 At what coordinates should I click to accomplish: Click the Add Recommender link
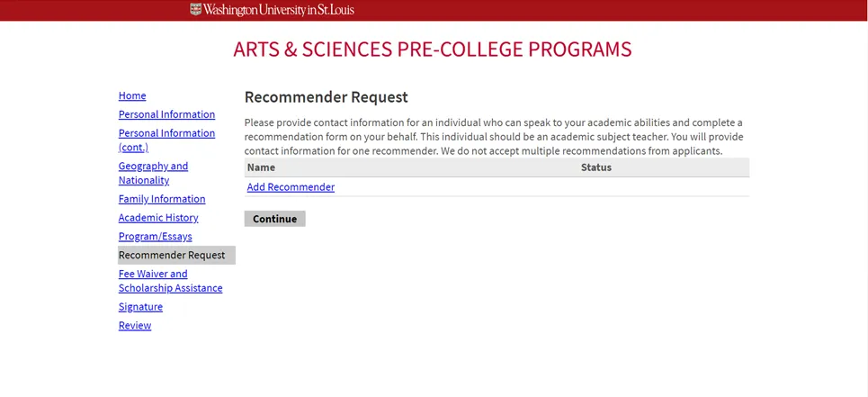pos(291,187)
